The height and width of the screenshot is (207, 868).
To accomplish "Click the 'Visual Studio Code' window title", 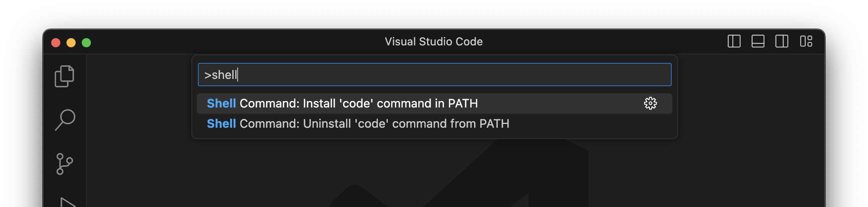I will 434,41.
